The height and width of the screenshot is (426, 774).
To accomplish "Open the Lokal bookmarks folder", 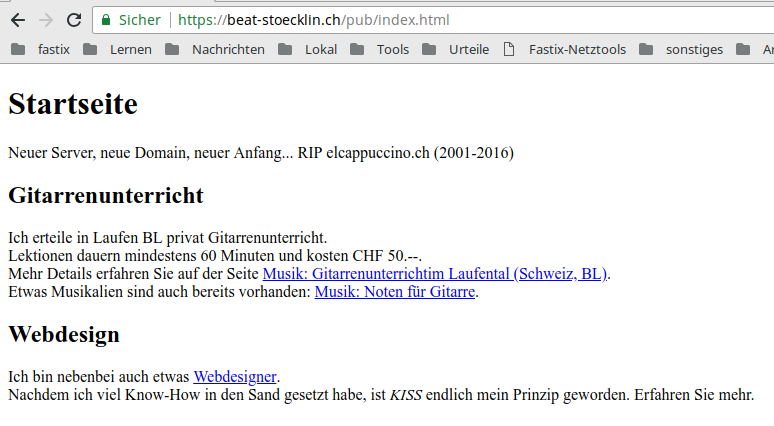I will point(308,49).
